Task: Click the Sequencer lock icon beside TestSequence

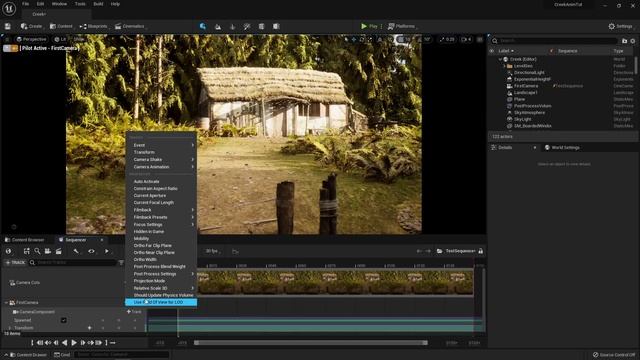Action: pos(480,251)
